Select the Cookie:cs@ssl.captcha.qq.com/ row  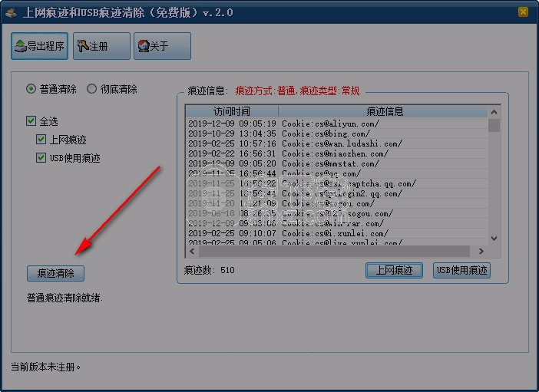(x=336, y=183)
